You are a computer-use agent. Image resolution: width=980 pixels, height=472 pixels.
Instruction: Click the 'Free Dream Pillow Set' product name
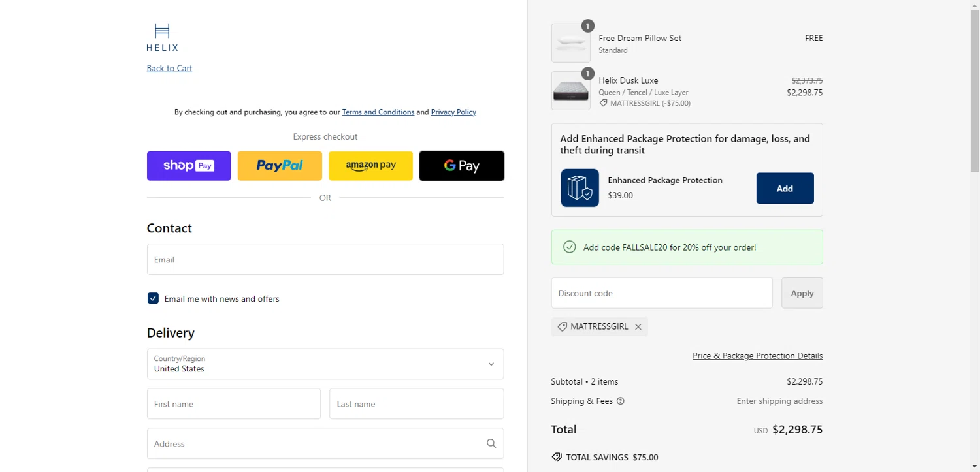tap(640, 38)
